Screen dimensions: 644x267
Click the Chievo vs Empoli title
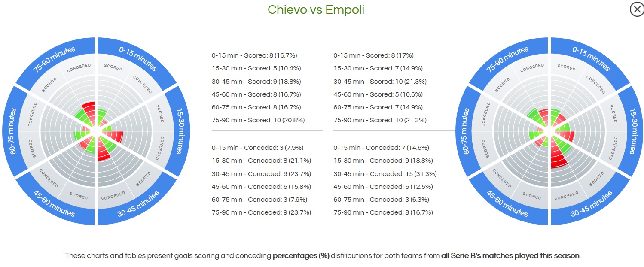[x=316, y=10]
